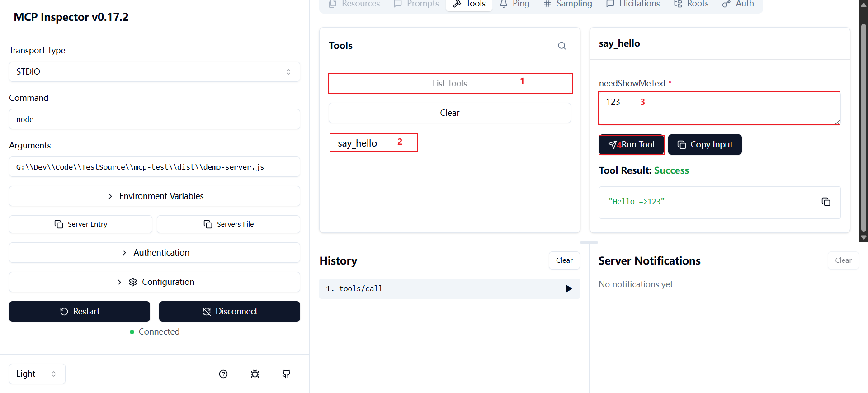The image size is (868, 393).
Task: Copy Servers File configuration
Action: click(x=228, y=224)
